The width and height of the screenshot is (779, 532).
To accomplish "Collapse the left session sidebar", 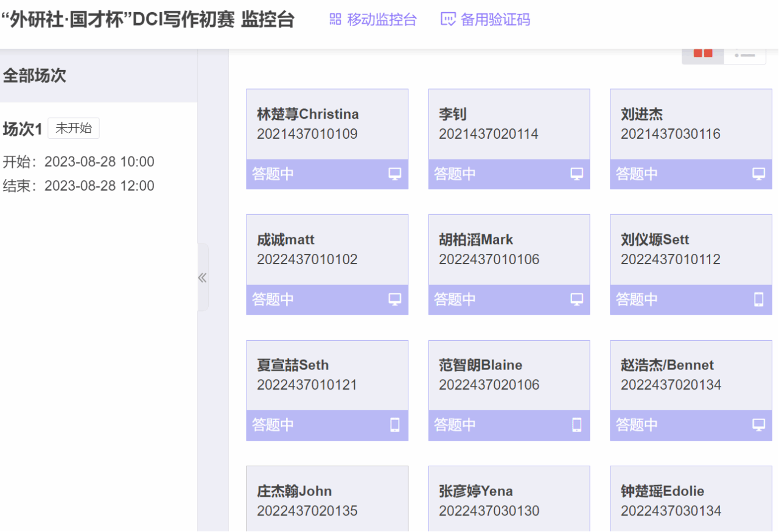I will pyautogui.click(x=202, y=278).
